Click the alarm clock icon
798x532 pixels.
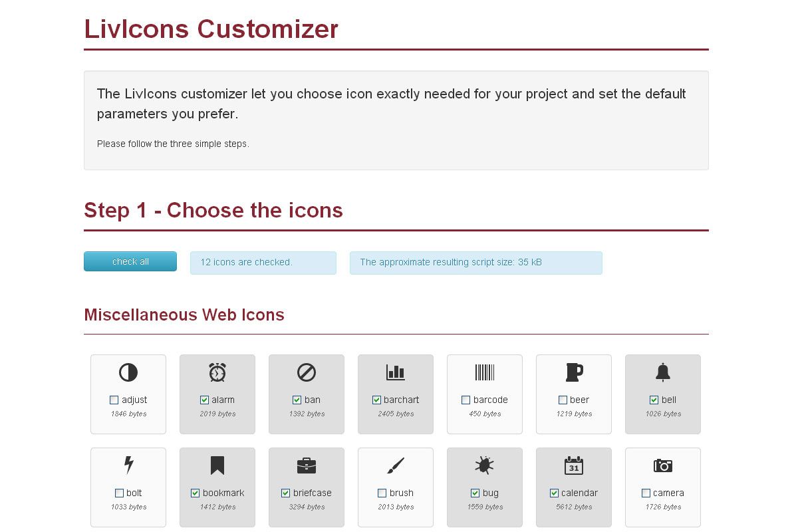(217, 372)
